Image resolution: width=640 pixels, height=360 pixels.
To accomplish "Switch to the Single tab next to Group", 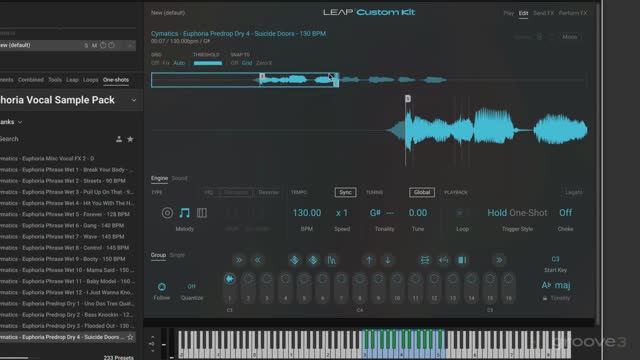I will 177,255.
